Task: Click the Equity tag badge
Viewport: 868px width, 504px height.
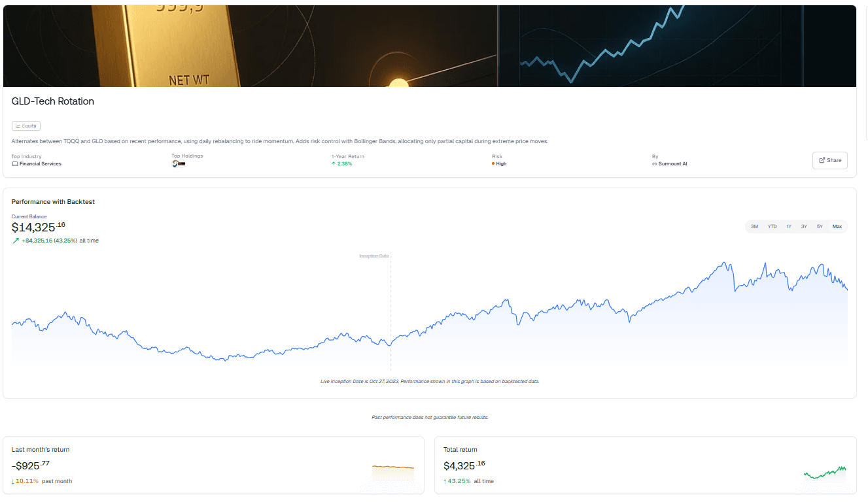Action: tap(26, 126)
